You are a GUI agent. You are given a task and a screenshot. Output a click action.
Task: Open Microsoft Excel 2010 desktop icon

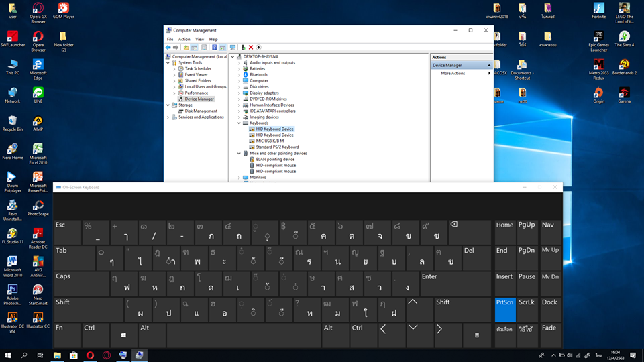38,154
